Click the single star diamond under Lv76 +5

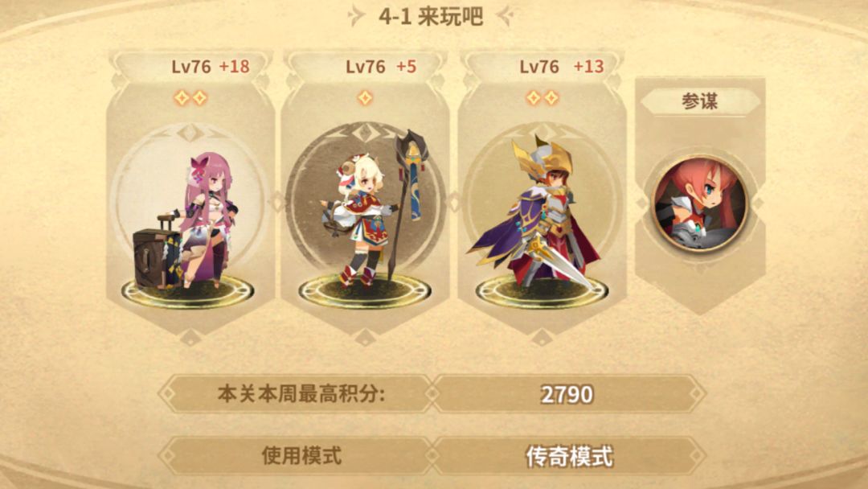pyautogui.click(x=365, y=98)
